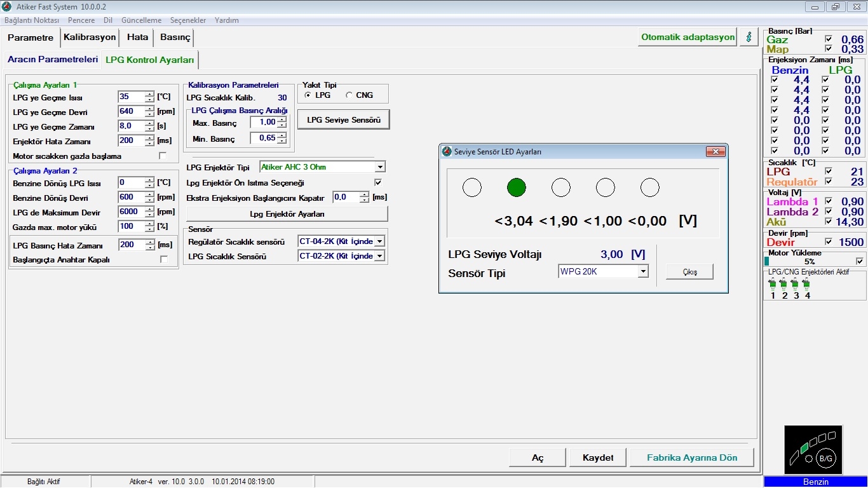Click stepper arrows for Min. Basınç
This screenshot has height=488, width=868.
coord(281,138)
